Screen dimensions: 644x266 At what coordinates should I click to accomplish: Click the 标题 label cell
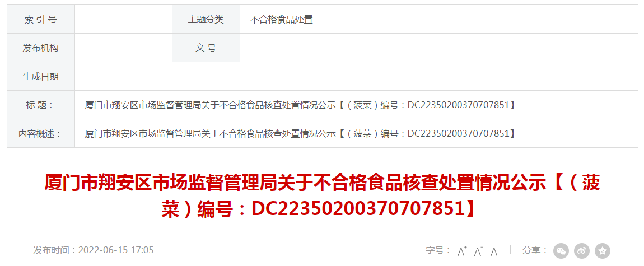coord(41,105)
